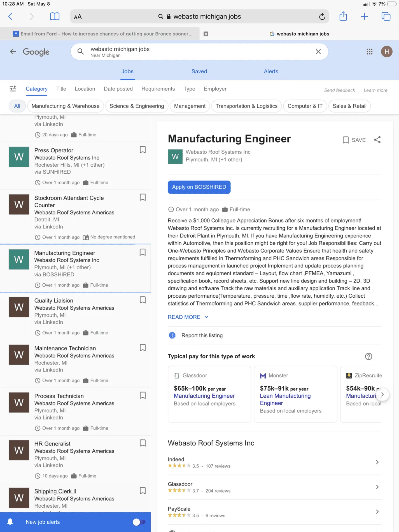Click Report this listing
This screenshot has height=532, width=399.
202,335
